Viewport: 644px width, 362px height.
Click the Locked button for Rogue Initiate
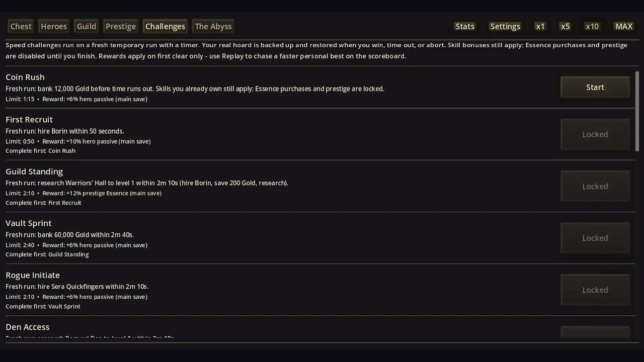(595, 290)
